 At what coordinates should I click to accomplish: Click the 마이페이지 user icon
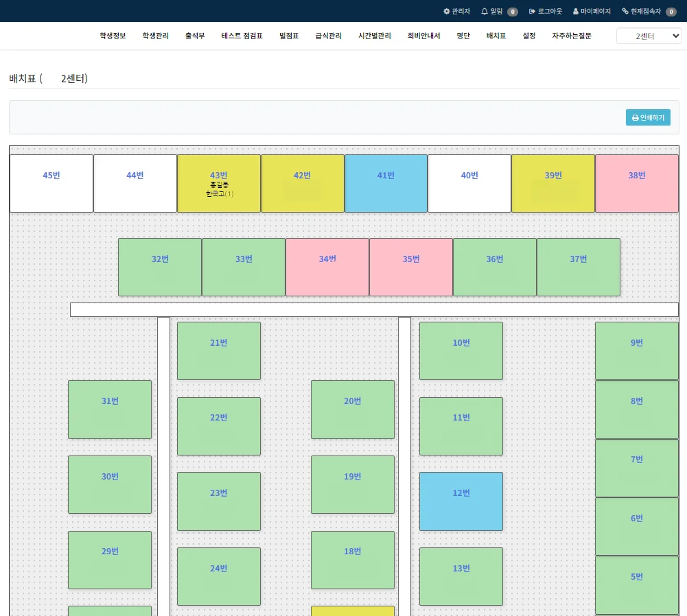[576, 12]
